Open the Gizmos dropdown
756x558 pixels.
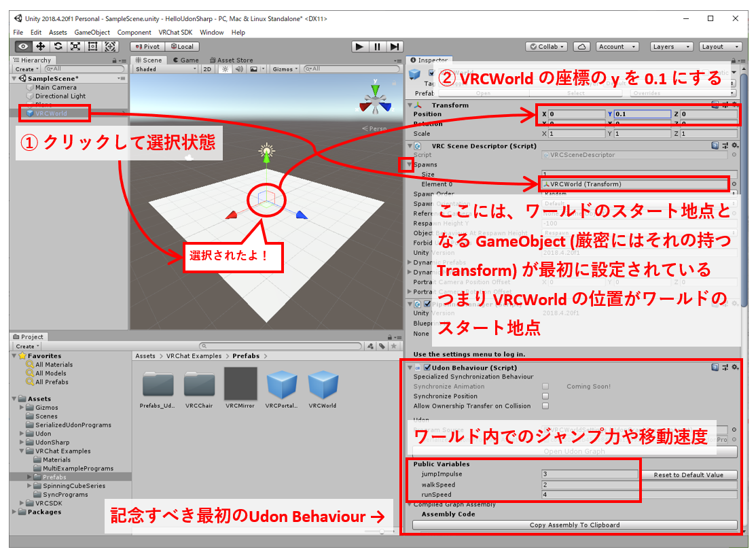pos(285,69)
